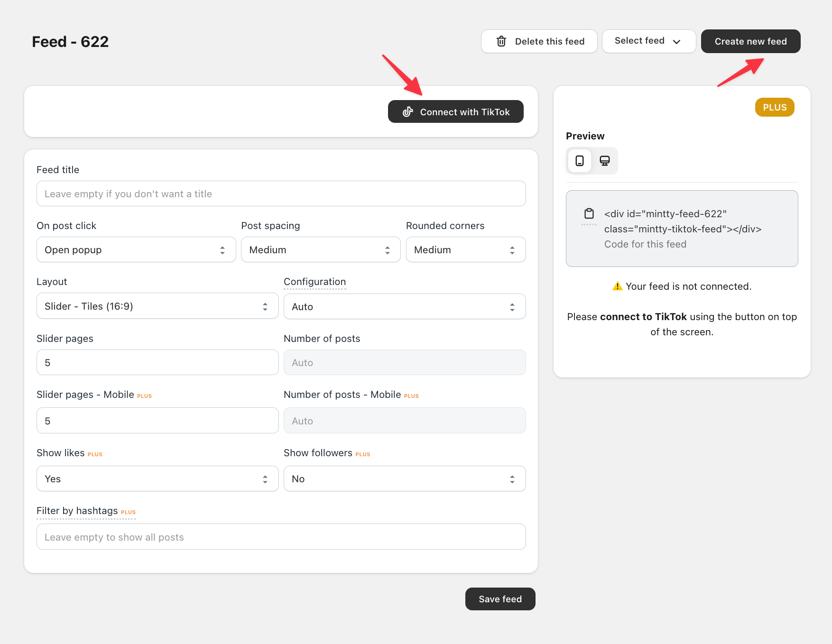
Task: Copy feed code with clipboard icon
Action: point(589,213)
